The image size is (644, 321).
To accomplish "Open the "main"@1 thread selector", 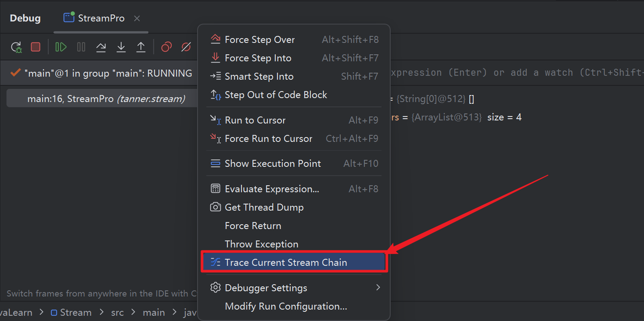I will (x=101, y=73).
